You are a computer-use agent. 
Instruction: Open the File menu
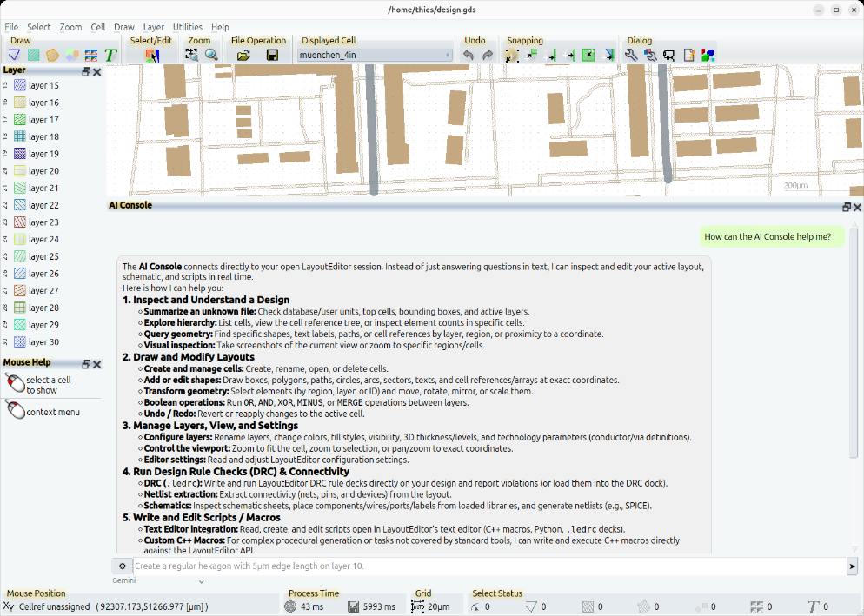tap(11, 27)
